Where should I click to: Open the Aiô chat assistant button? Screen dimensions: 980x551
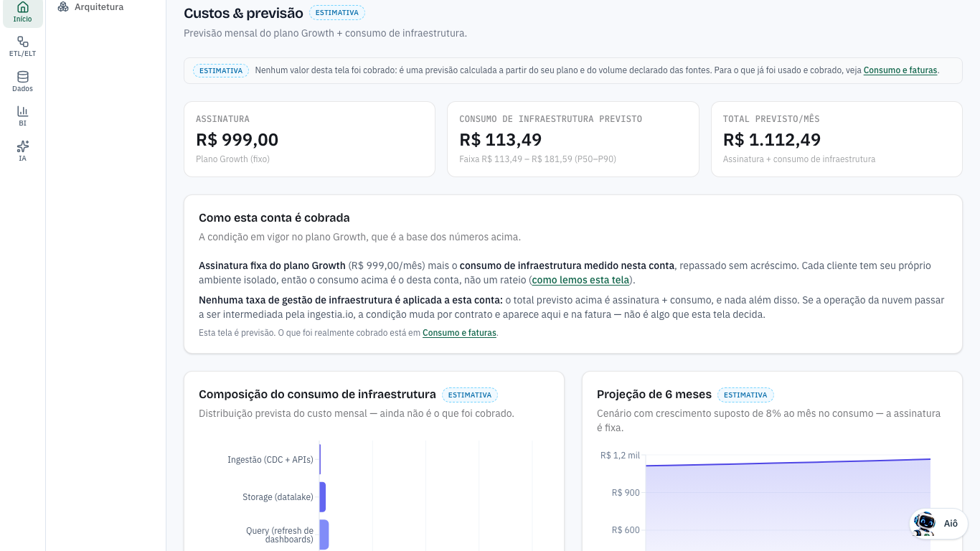(938, 524)
